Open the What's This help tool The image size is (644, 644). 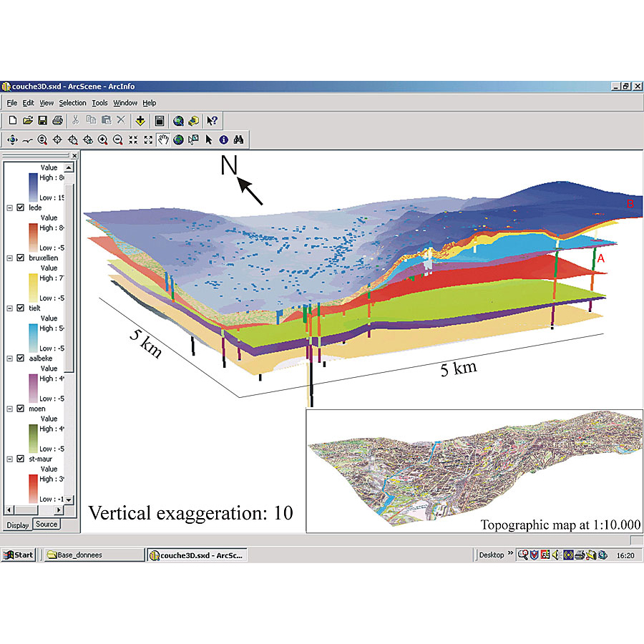[212, 121]
